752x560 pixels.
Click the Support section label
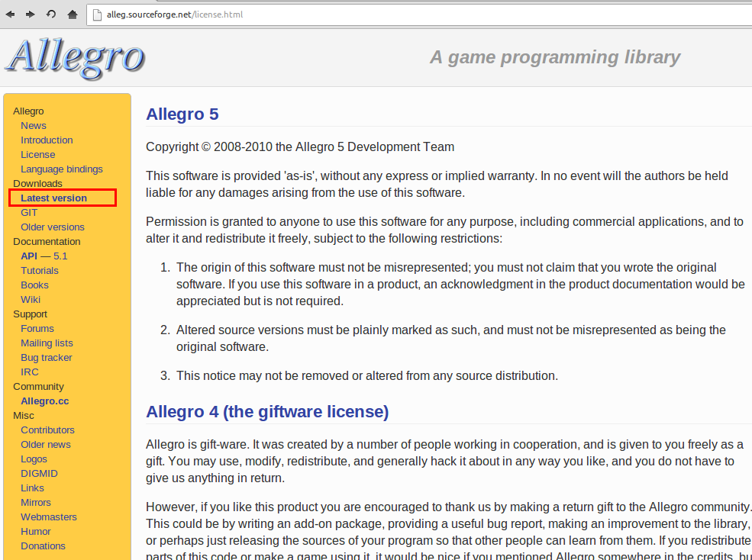pyautogui.click(x=30, y=314)
